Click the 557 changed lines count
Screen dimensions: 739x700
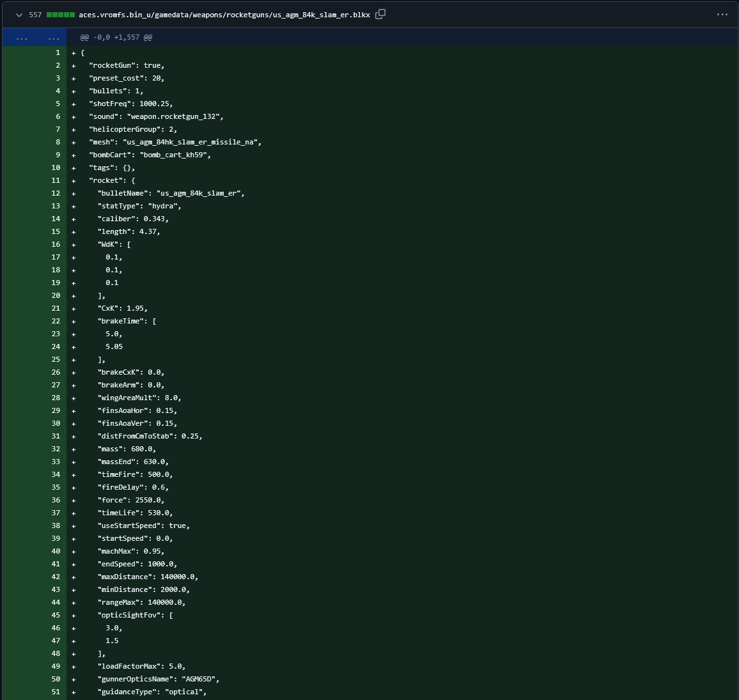click(35, 15)
